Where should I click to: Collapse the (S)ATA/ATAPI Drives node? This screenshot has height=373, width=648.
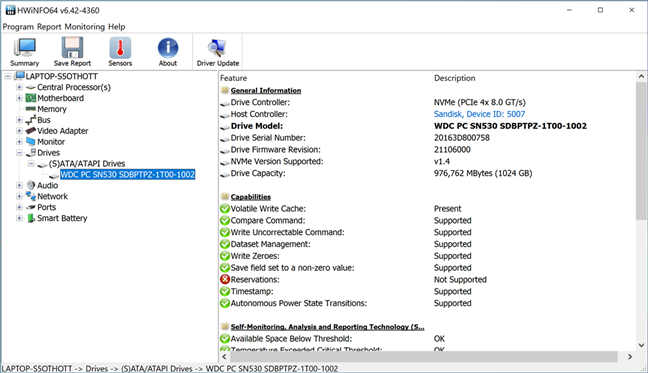pos(31,164)
